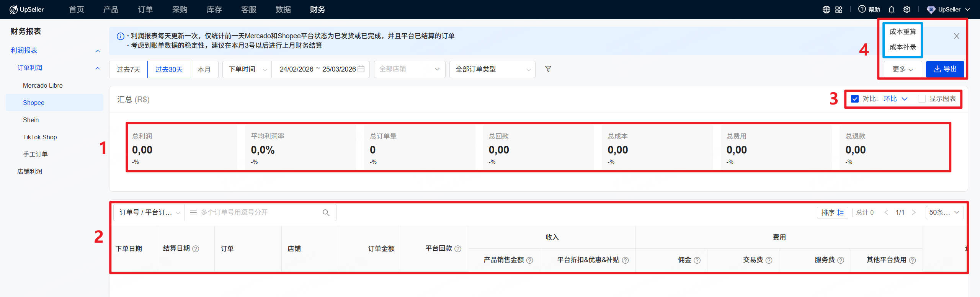Open the 财务 top menu

tap(317, 10)
